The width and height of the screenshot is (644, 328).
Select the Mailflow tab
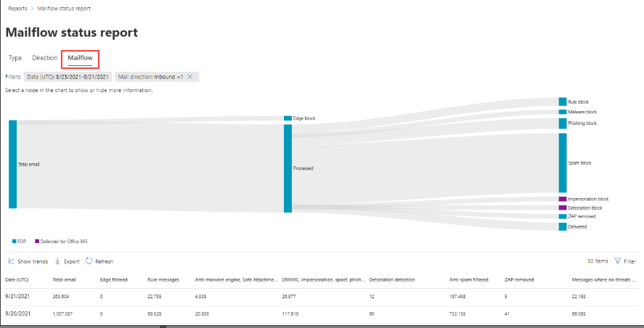(x=80, y=58)
